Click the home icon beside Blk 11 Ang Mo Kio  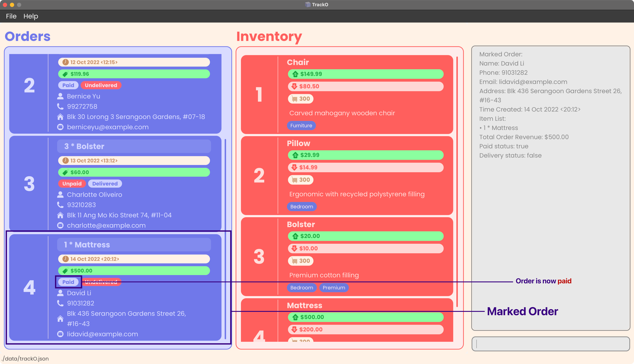coord(60,215)
